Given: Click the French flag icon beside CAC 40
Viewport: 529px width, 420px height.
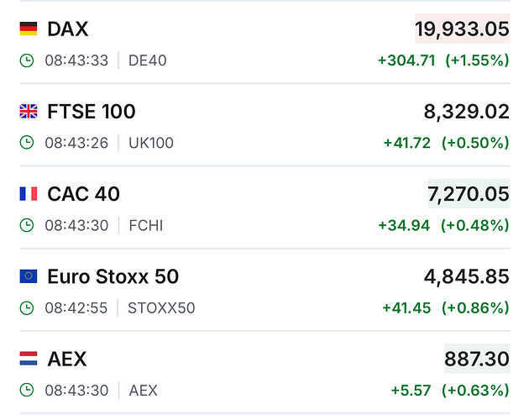Looking at the screenshot, I should (x=29, y=194).
